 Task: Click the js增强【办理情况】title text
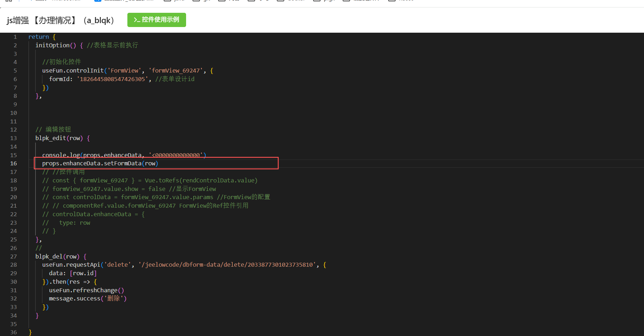pyautogui.click(x=60, y=20)
